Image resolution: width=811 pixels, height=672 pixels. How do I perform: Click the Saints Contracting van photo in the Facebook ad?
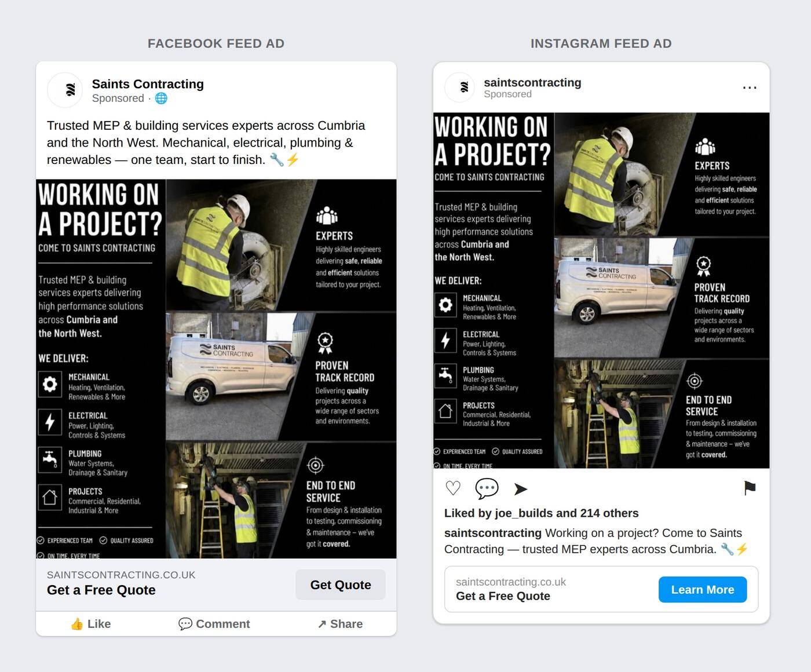(x=232, y=377)
